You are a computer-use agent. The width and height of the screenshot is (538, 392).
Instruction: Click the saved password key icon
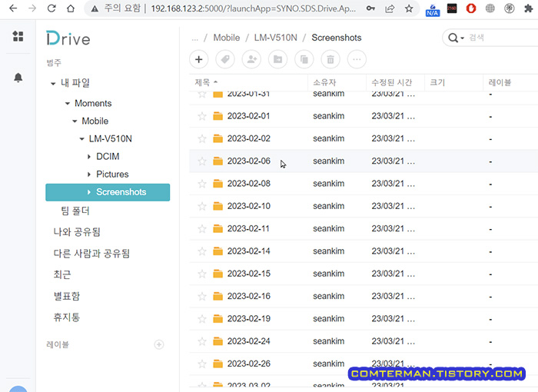[370, 8]
